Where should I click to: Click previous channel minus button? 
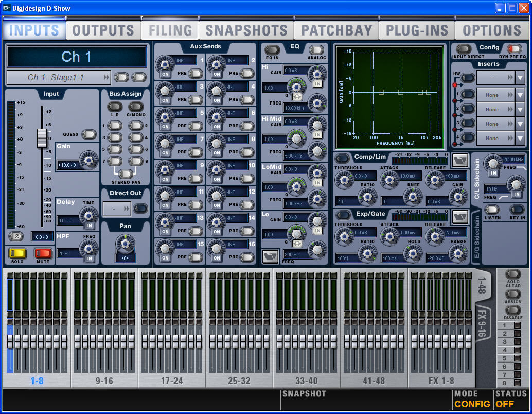coord(121,77)
